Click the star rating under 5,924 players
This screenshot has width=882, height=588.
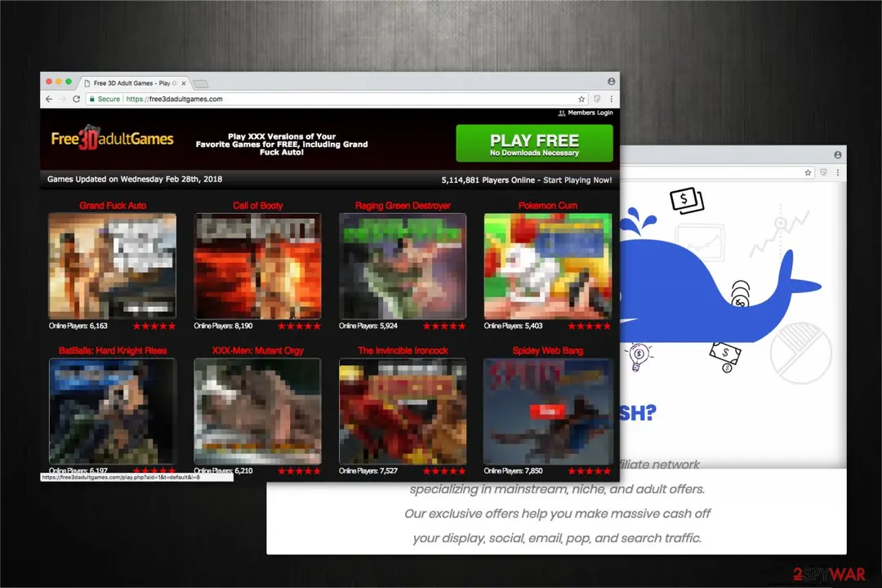tap(444, 326)
